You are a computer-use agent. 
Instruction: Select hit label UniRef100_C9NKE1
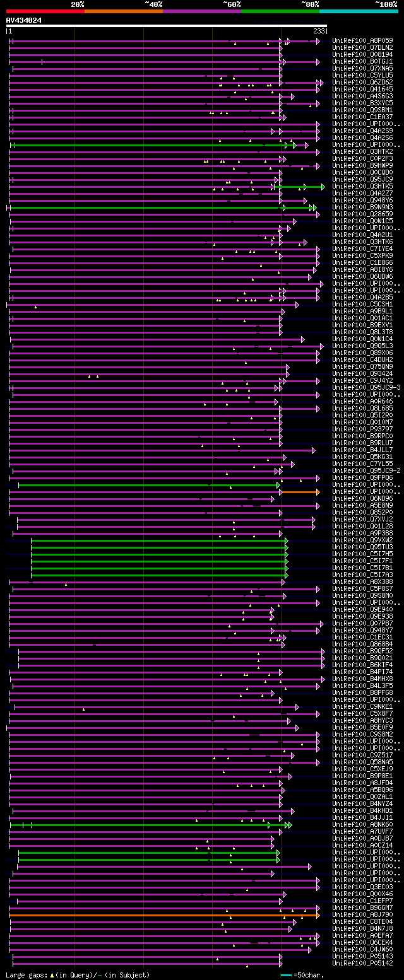click(x=362, y=706)
